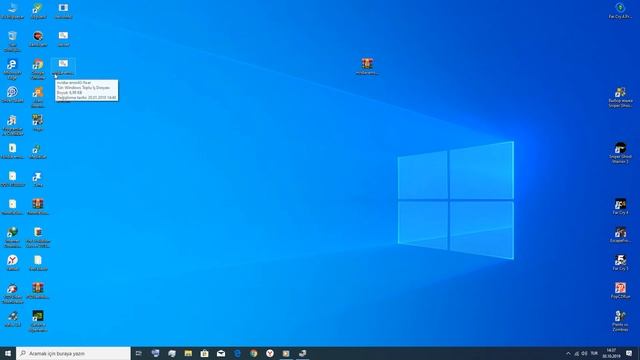Open the This PC desktop icon
Image resolution: width=640 pixels, height=360 pixels.
(12, 10)
